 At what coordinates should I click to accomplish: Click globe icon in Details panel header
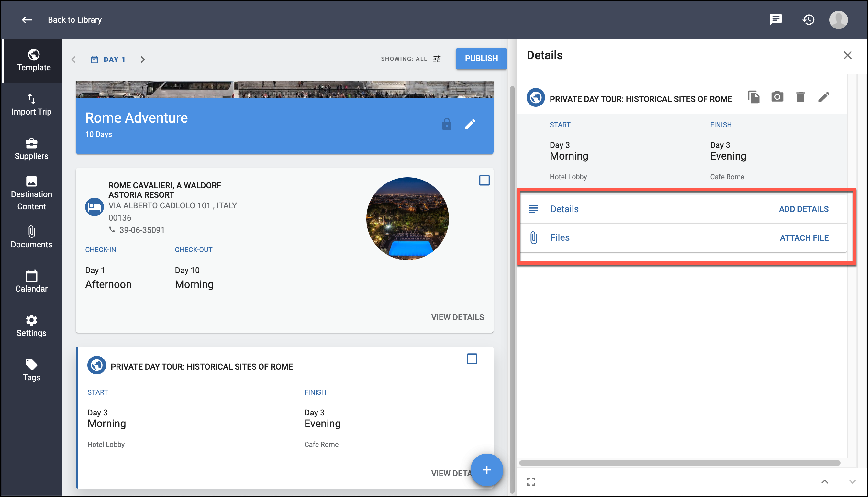coord(536,98)
